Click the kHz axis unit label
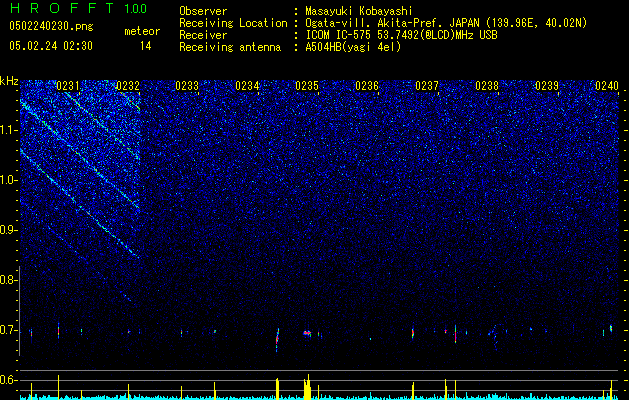Viewport: 629px width, 400px height. pos(9,81)
